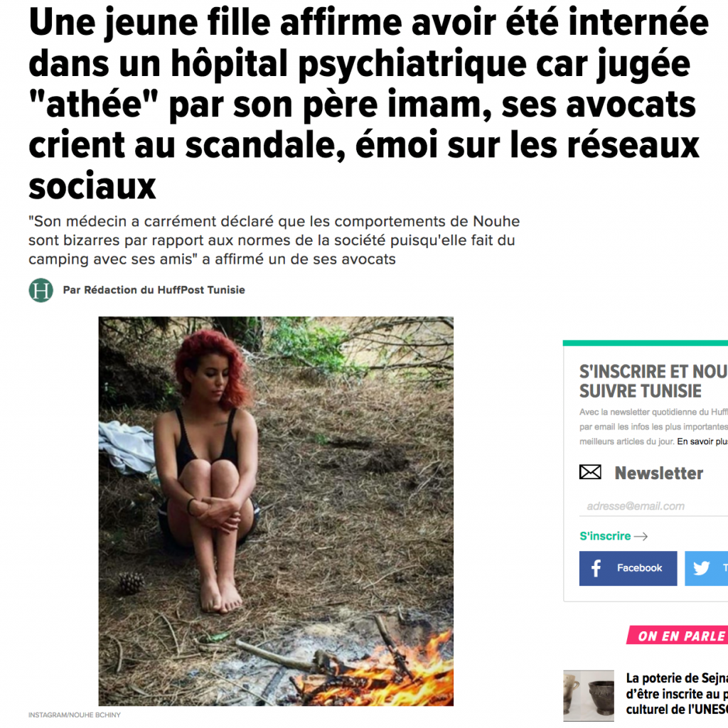The height and width of the screenshot is (728, 728).
Task: Open the Rédaction du HuffPost Tunisie author link
Action: click(x=164, y=290)
